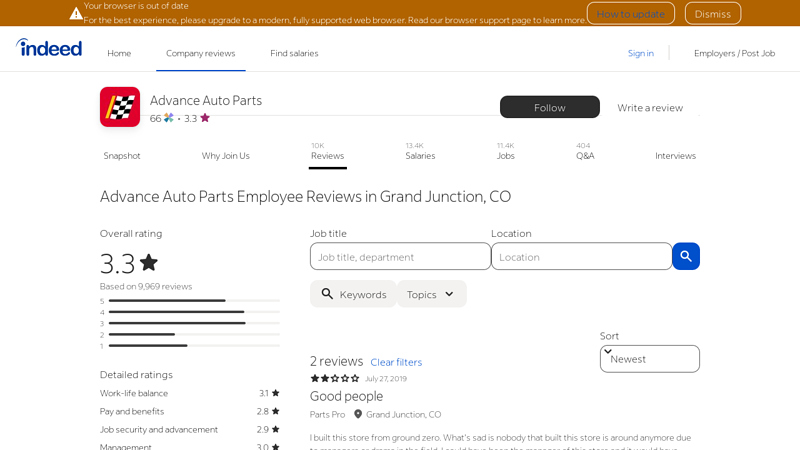Image resolution: width=800 pixels, height=450 pixels.
Task: Click the Work-life balance rating row
Action: click(x=190, y=393)
